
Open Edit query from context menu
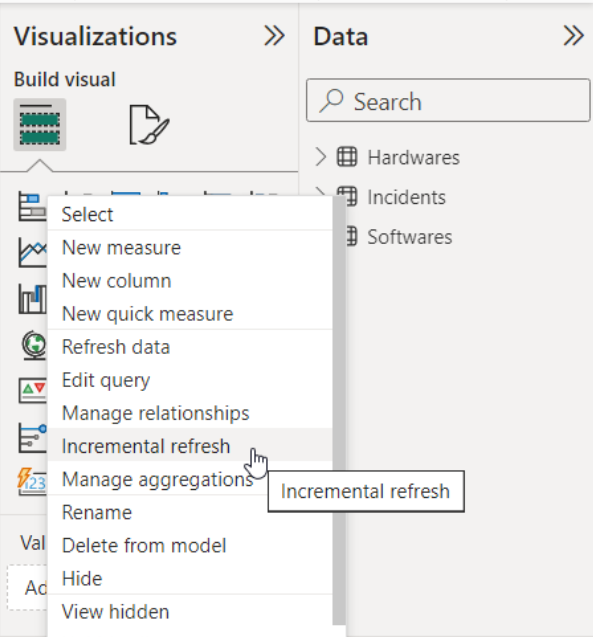pos(190,380)
